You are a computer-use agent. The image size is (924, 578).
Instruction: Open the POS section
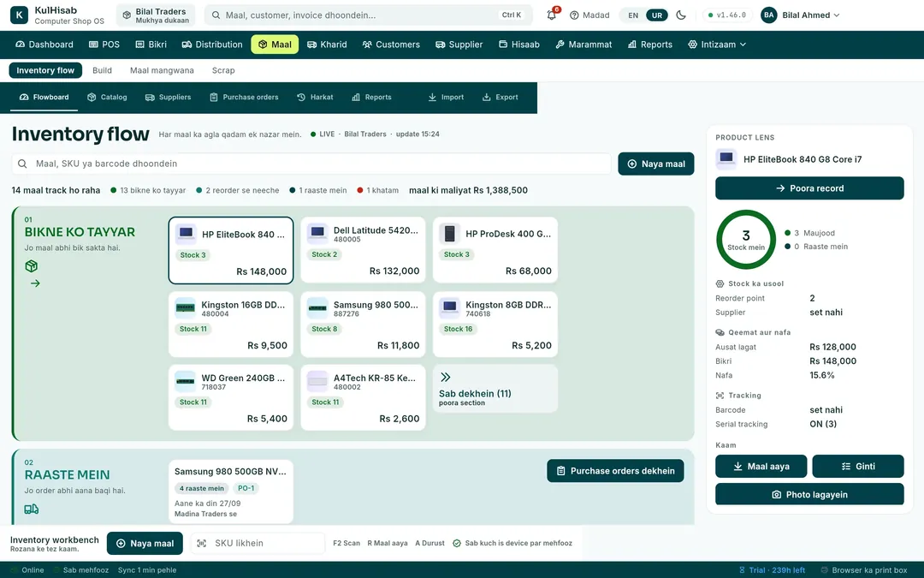pyautogui.click(x=104, y=45)
